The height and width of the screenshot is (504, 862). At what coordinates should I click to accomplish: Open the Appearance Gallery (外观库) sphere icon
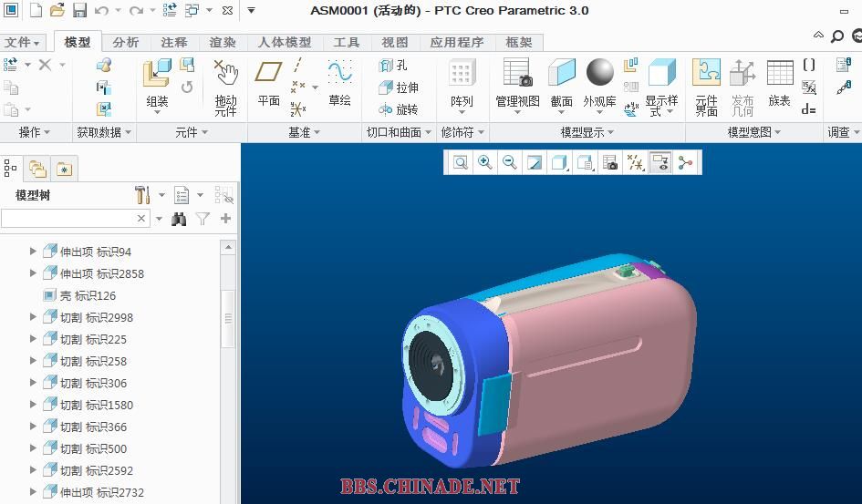[599, 84]
